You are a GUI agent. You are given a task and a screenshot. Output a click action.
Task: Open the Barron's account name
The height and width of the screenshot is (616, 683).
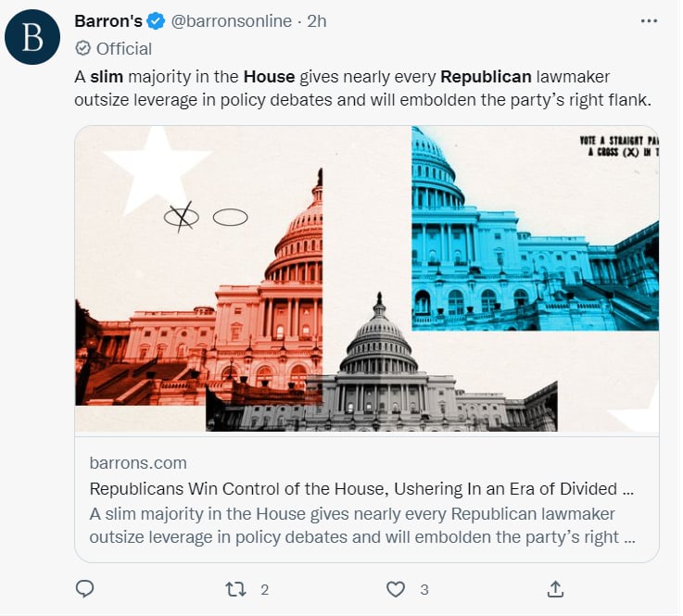point(108,21)
